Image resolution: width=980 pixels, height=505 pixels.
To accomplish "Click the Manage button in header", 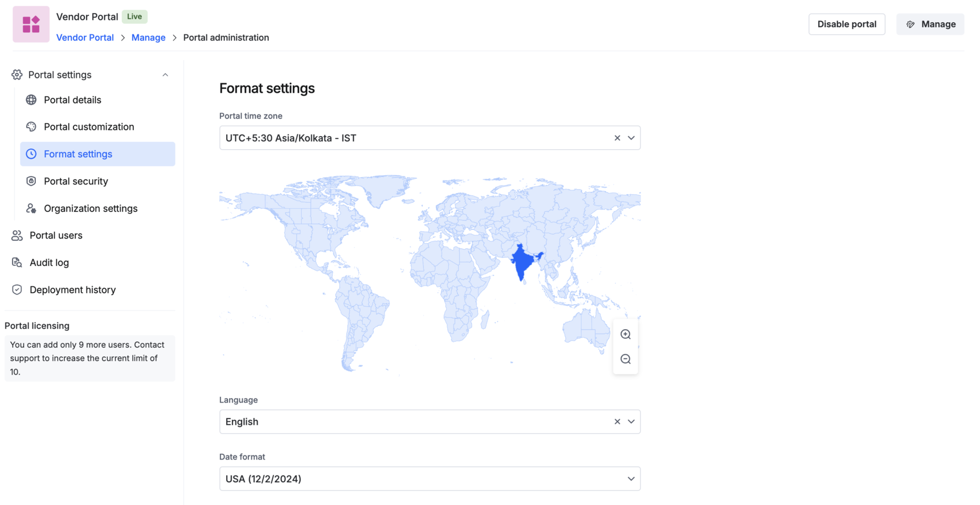I will (x=930, y=24).
